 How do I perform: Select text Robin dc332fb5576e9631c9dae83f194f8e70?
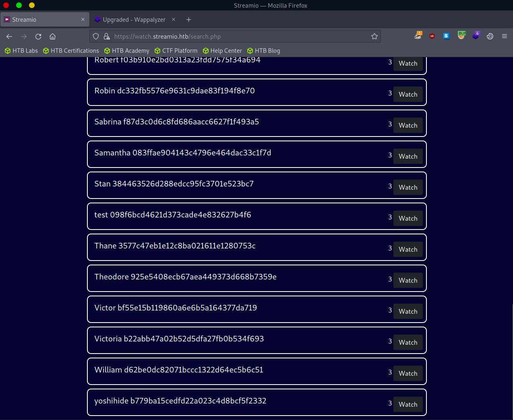pyautogui.click(x=174, y=91)
